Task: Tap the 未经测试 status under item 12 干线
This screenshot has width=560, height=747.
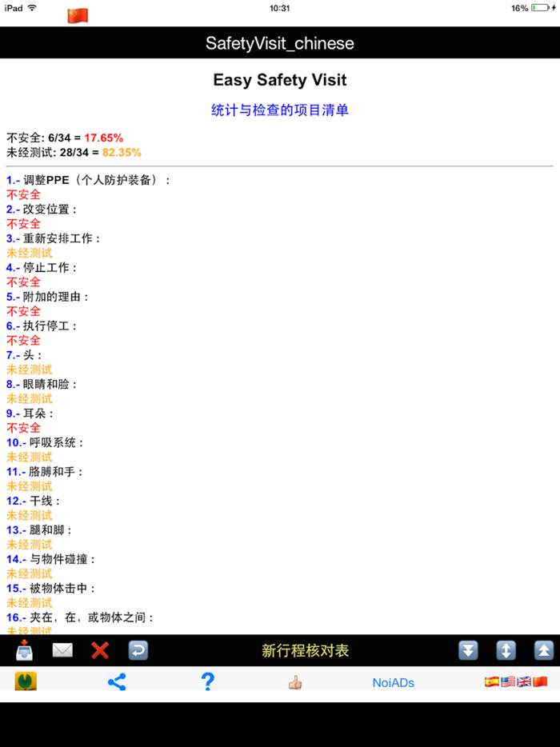Action: (x=29, y=516)
